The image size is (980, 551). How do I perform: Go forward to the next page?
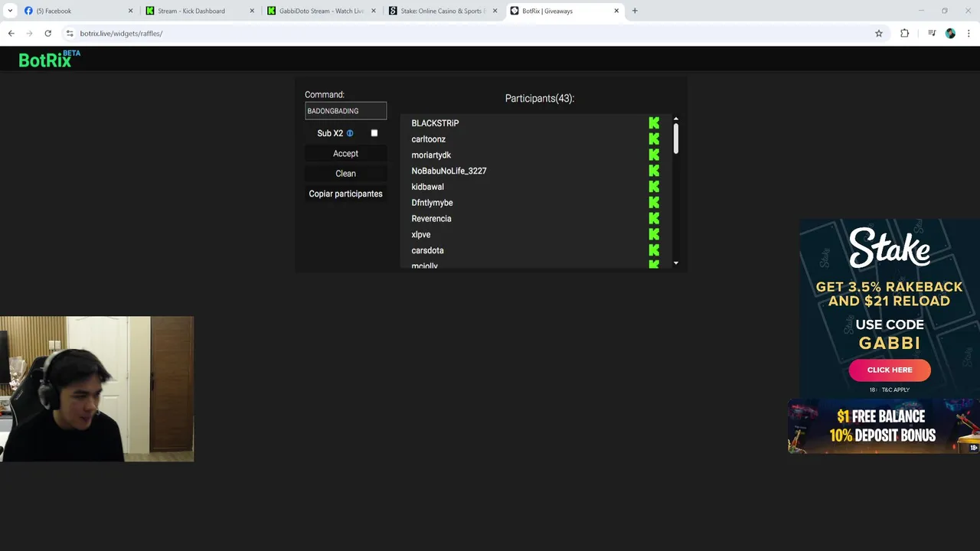(x=29, y=34)
